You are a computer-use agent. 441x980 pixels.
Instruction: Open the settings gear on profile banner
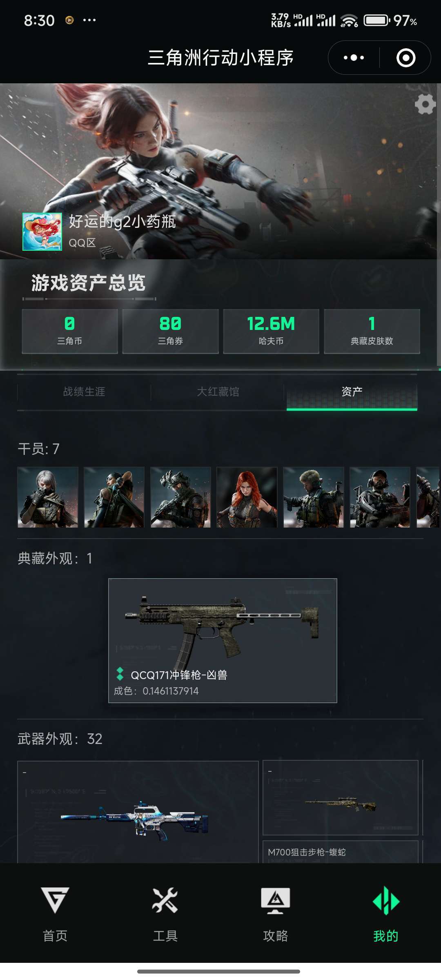tap(425, 105)
